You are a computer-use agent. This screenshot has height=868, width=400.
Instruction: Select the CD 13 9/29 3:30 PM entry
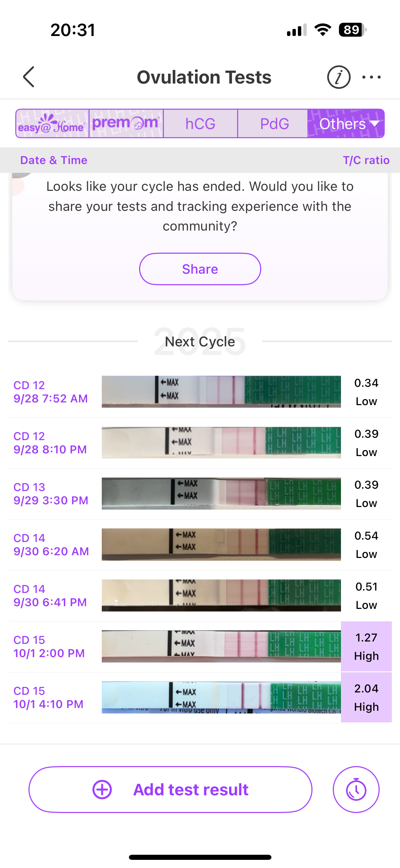coord(51,494)
